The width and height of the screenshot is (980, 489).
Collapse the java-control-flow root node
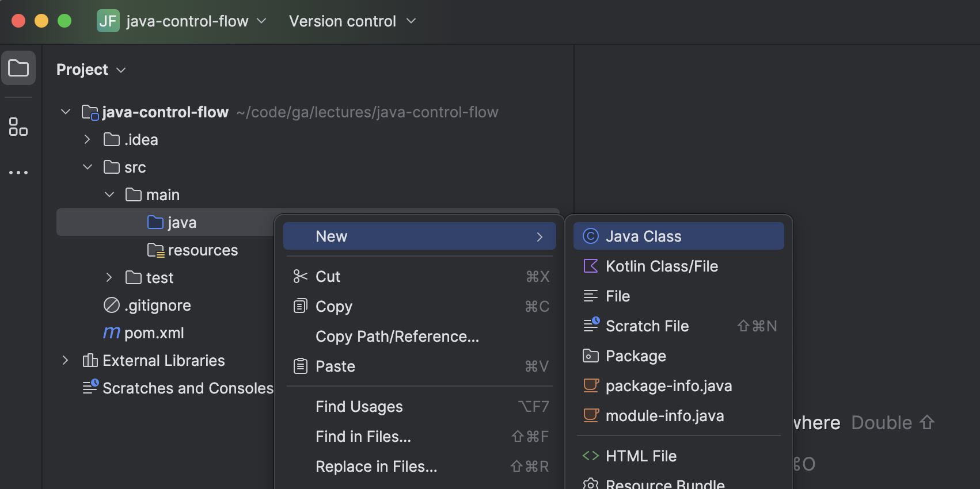pyautogui.click(x=66, y=112)
